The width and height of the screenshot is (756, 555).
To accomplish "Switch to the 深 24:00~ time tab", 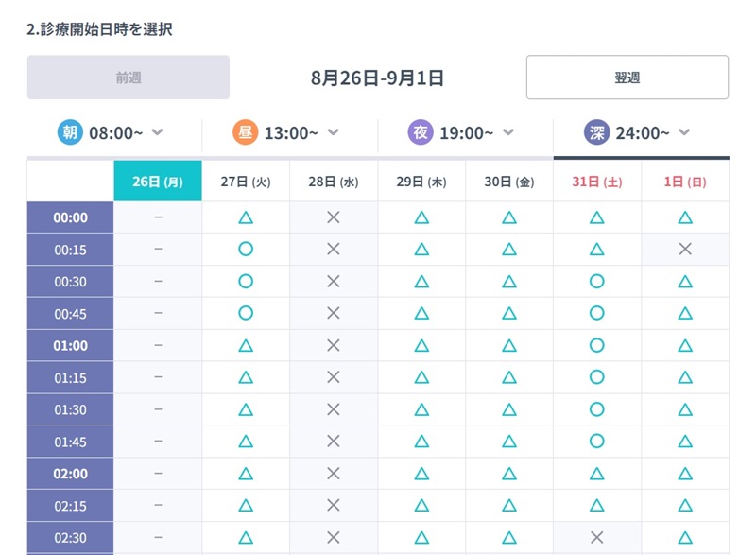I will (x=642, y=132).
